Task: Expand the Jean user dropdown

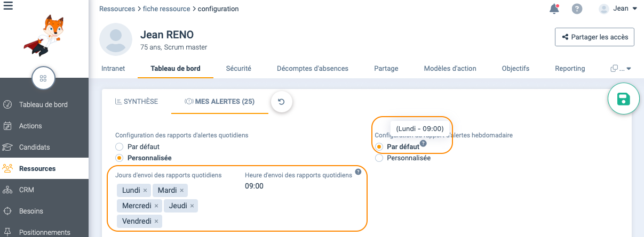Action: coord(618,9)
